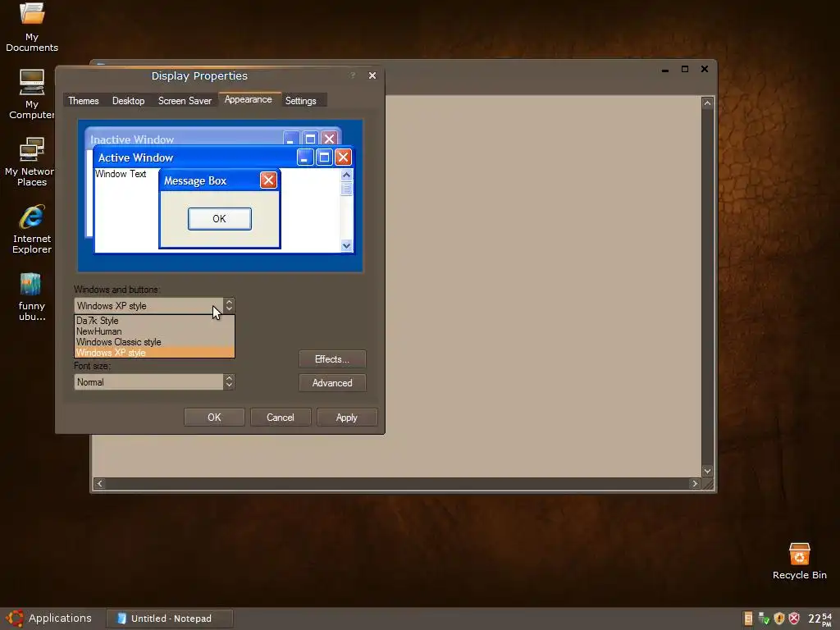Click the preview Message Box OK button
Image resolution: width=840 pixels, height=630 pixels.
pyautogui.click(x=220, y=218)
